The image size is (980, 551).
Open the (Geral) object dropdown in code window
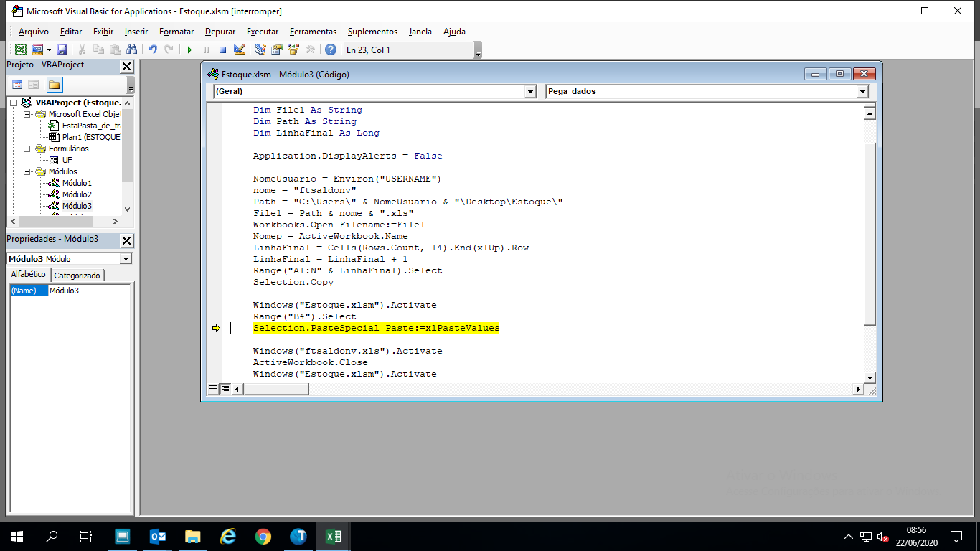click(530, 92)
